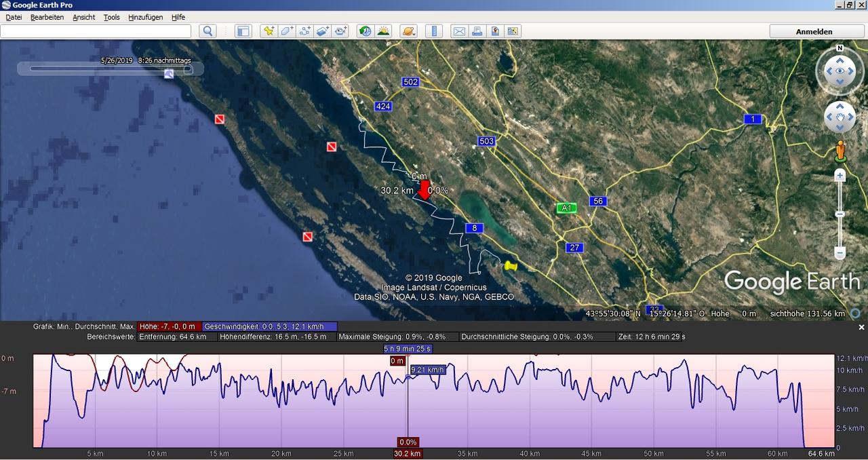Click the 9.21 km/h speed readout label
The width and height of the screenshot is (868, 460).
pyautogui.click(x=427, y=370)
